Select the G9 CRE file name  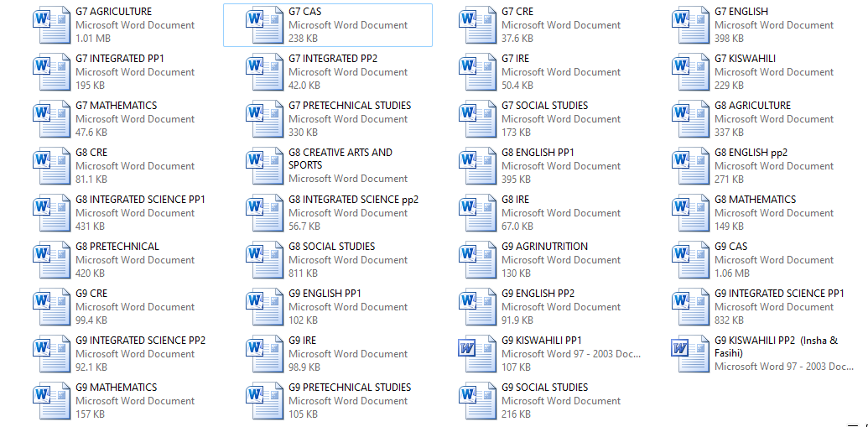(91, 294)
